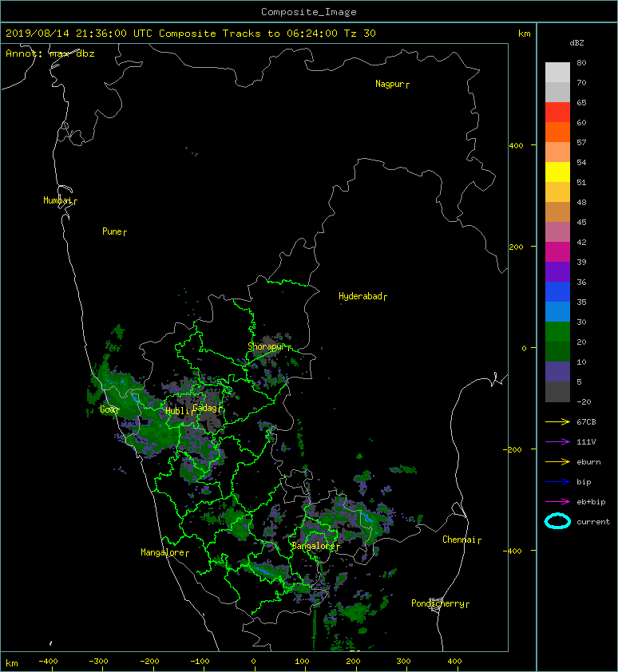The width and height of the screenshot is (618, 672).
Task: Click the dBZ scale heading
Action: (x=576, y=43)
